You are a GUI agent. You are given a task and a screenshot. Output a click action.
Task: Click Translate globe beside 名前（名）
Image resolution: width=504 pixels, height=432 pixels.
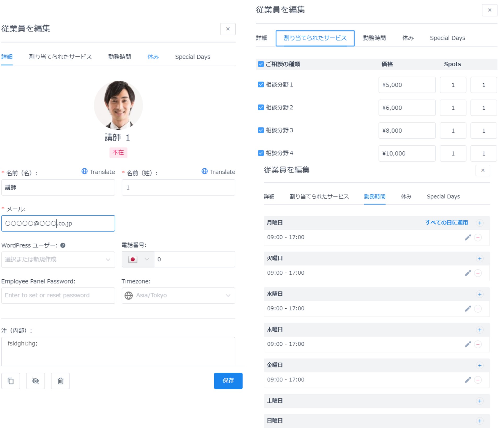(84, 171)
